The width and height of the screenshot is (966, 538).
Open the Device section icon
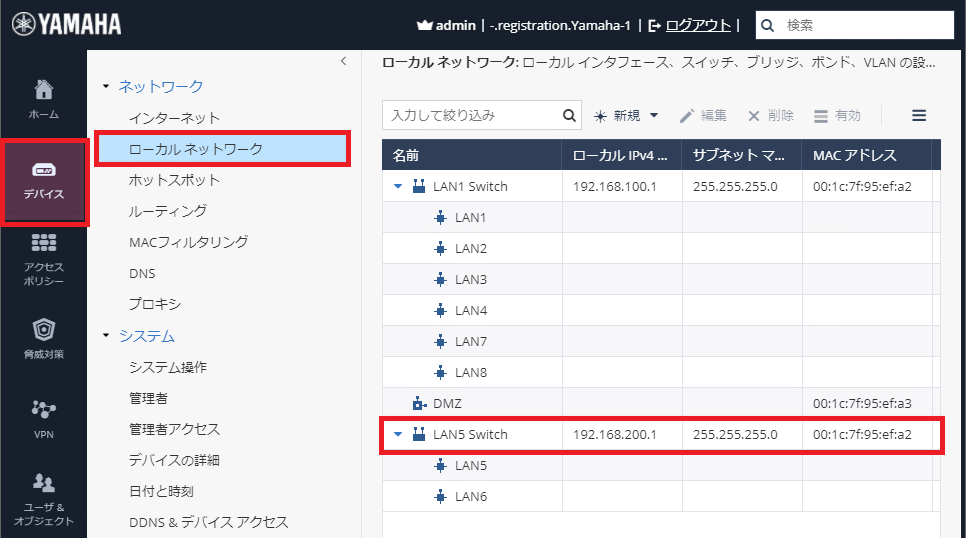[x=44, y=170]
